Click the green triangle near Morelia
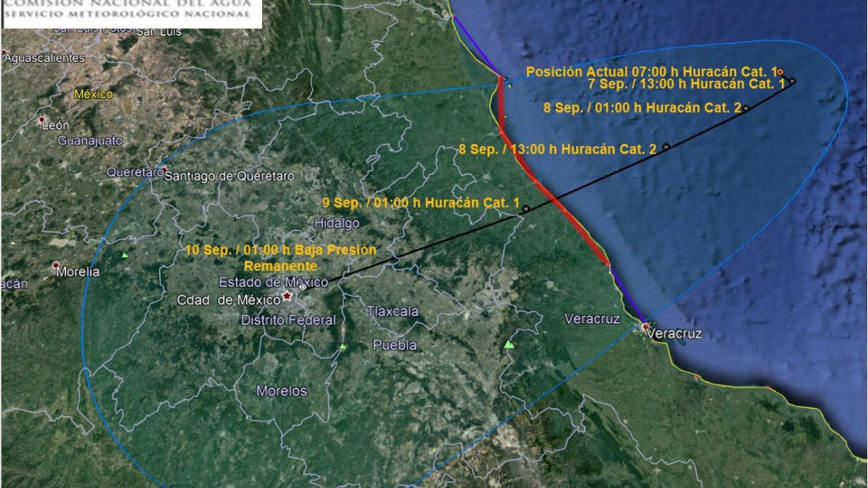The width and height of the screenshot is (868, 488). [x=125, y=255]
